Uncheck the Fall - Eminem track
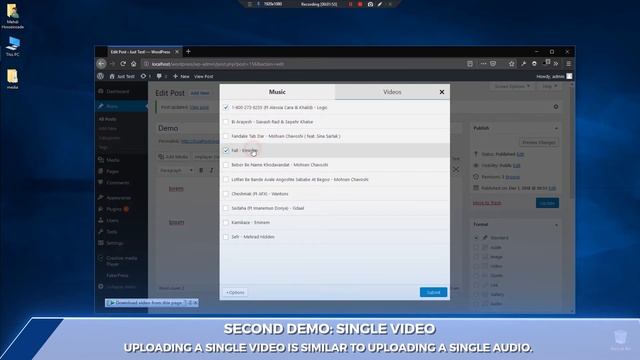The image size is (640, 360). click(226, 150)
